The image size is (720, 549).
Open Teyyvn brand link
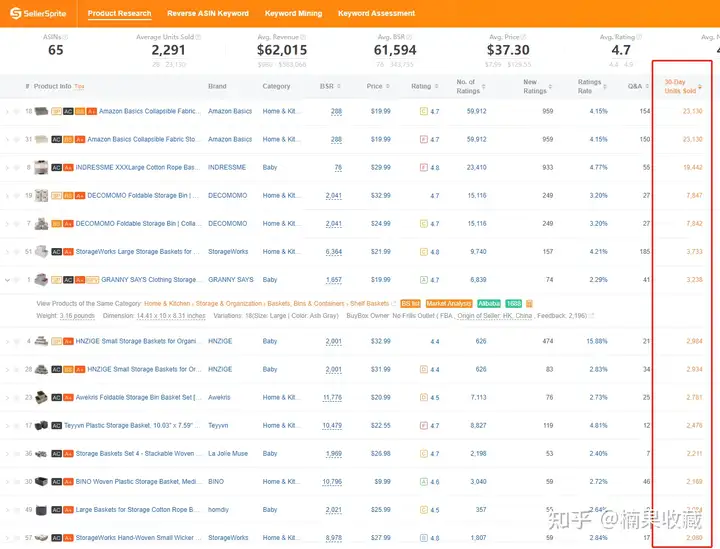point(218,426)
